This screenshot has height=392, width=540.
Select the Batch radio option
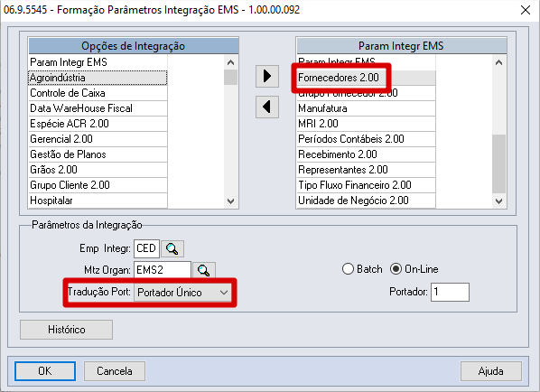pyautogui.click(x=348, y=269)
